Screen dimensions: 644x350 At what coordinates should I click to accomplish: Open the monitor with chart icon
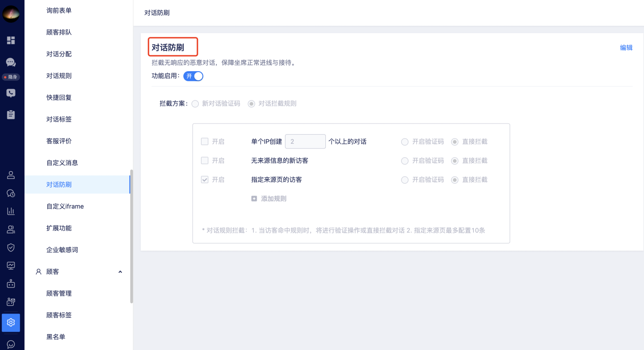[11, 266]
